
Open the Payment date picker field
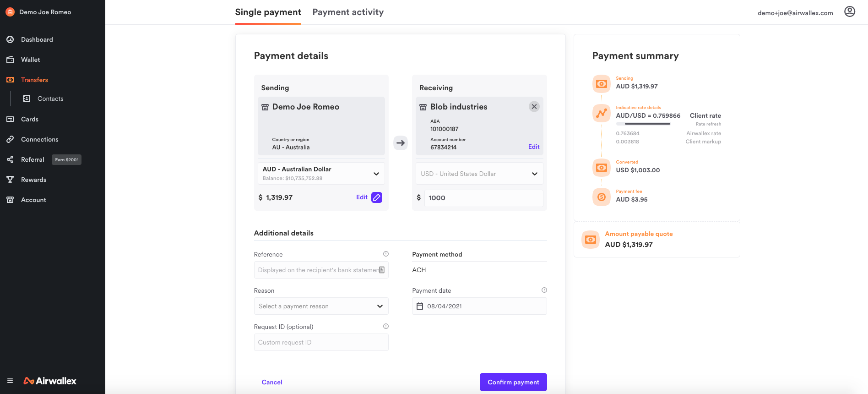click(479, 306)
